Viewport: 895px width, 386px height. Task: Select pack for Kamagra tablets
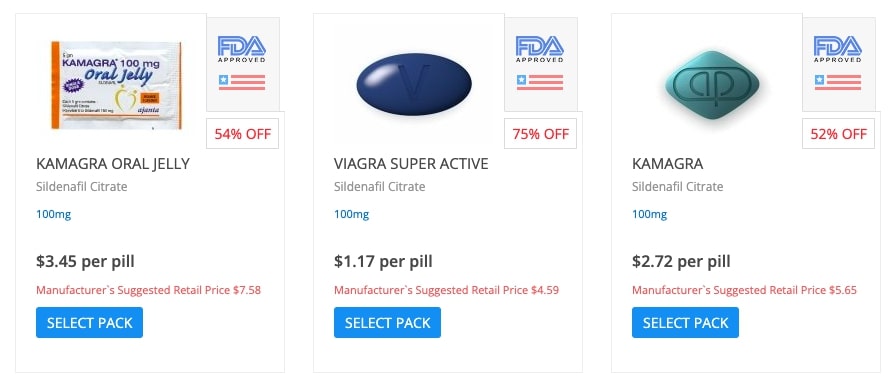click(686, 323)
